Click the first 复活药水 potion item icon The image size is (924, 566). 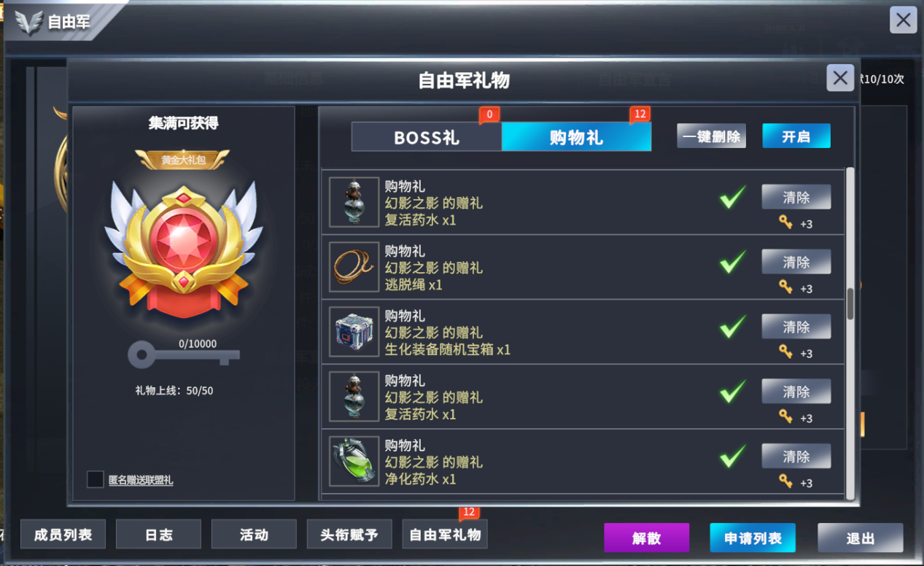pos(354,202)
